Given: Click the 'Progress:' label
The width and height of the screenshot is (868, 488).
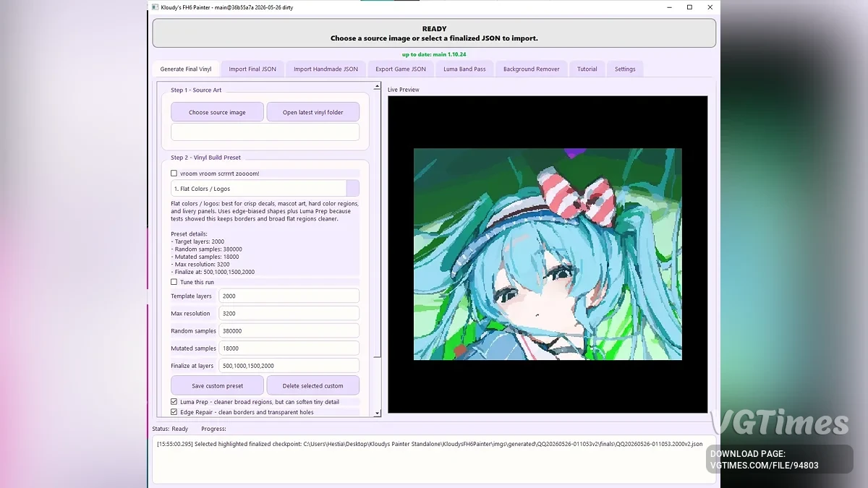Looking at the screenshot, I should 213,429.
